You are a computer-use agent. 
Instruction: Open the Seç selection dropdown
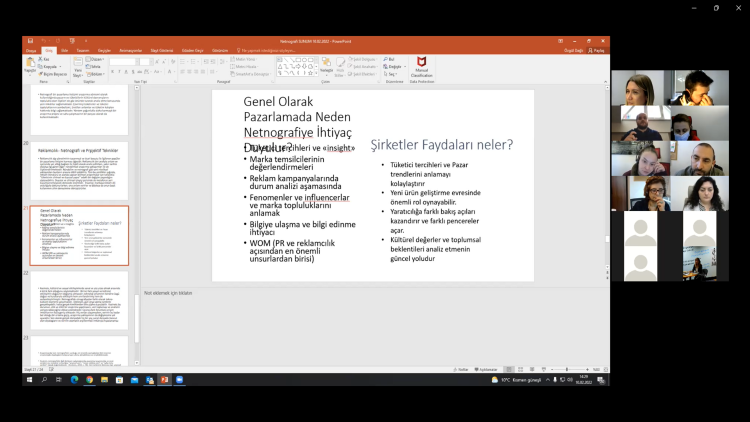tap(391, 74)
